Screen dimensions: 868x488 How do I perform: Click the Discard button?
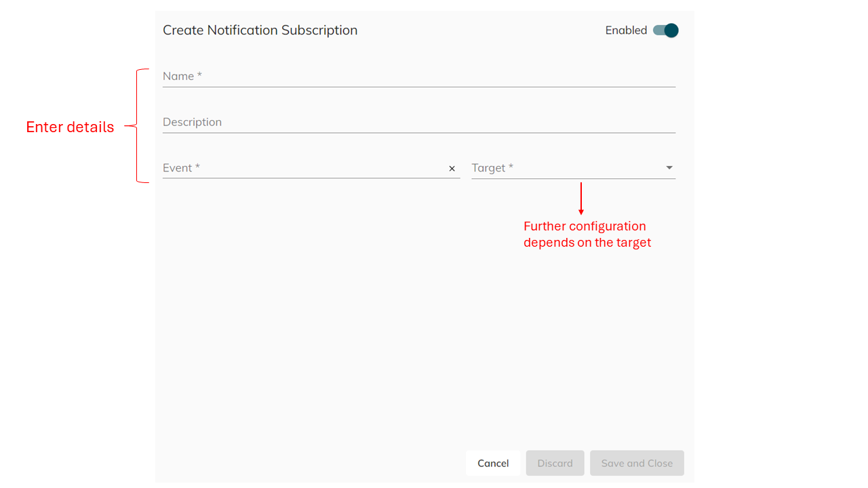click(x=555, y=463)
